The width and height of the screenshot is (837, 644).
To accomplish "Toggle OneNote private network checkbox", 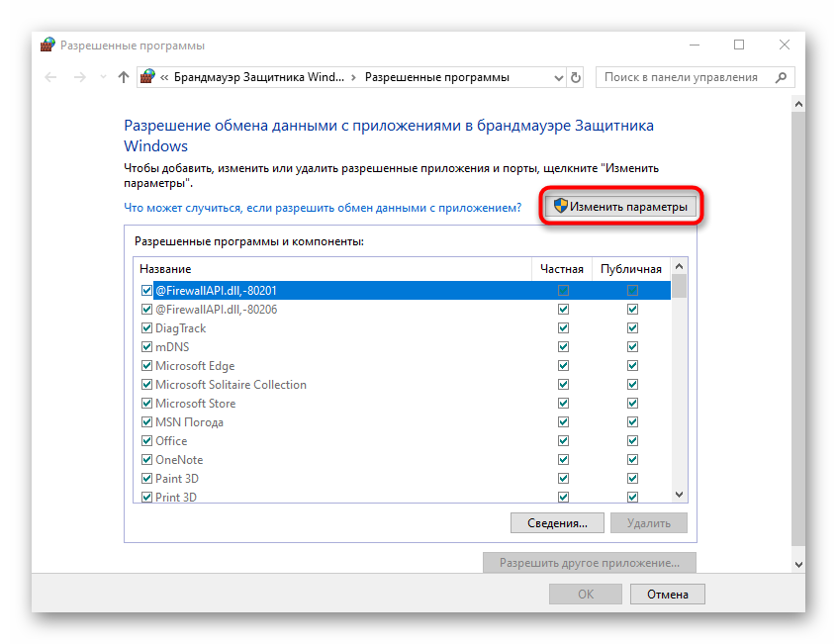I will tap(563, 459).
